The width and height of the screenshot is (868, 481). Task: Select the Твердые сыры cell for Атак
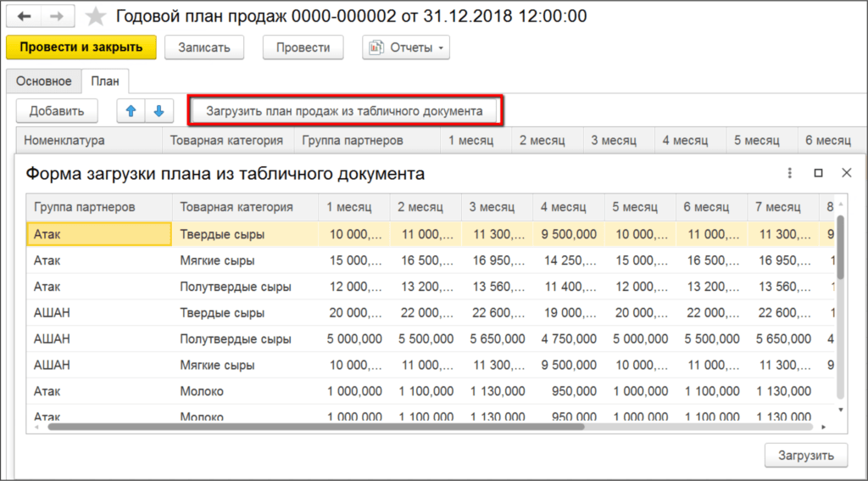tap(245, 234)
